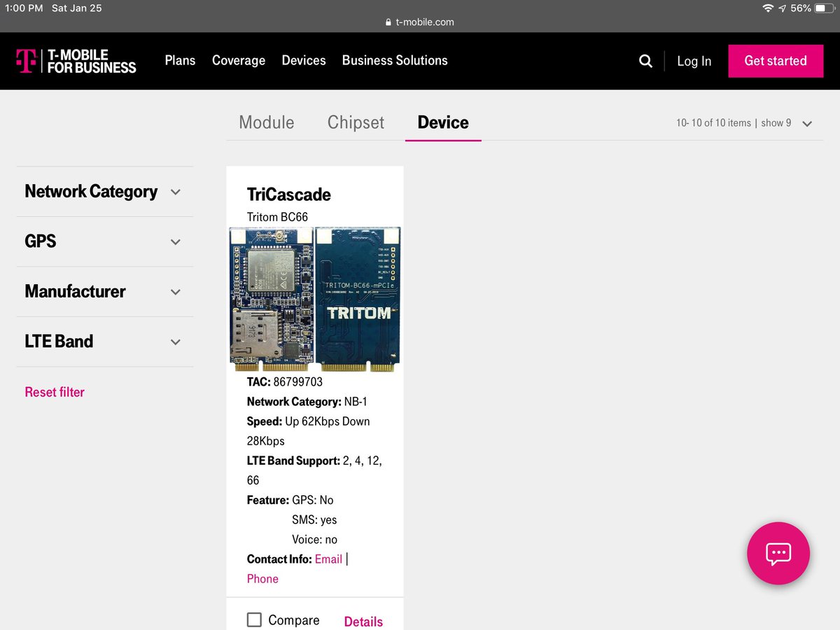Switch to the Module tab
The width and height of the screenshot is (840, 630).
pyautogui.click(x=267, y=122)
